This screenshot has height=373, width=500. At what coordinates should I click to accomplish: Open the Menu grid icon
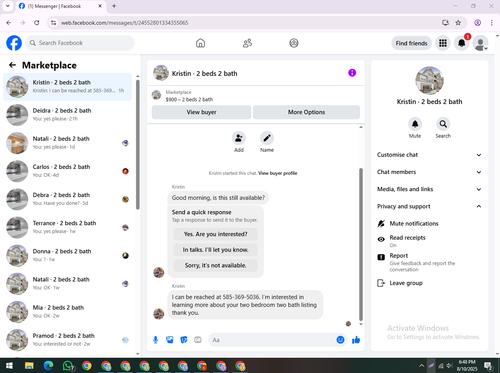tap(443, 43)
